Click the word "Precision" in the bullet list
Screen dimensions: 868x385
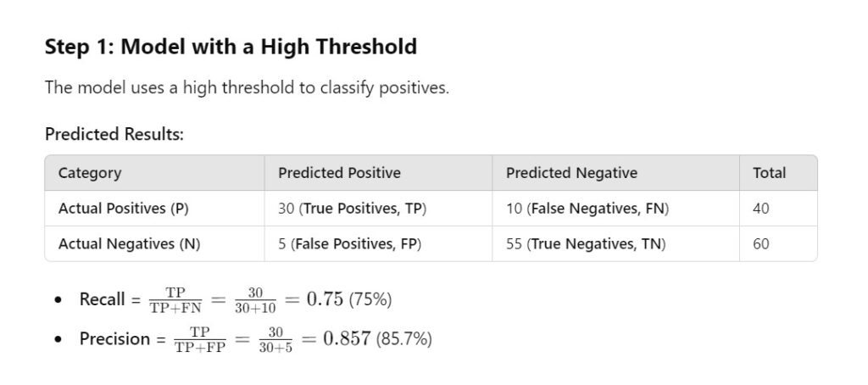[114, 339]
